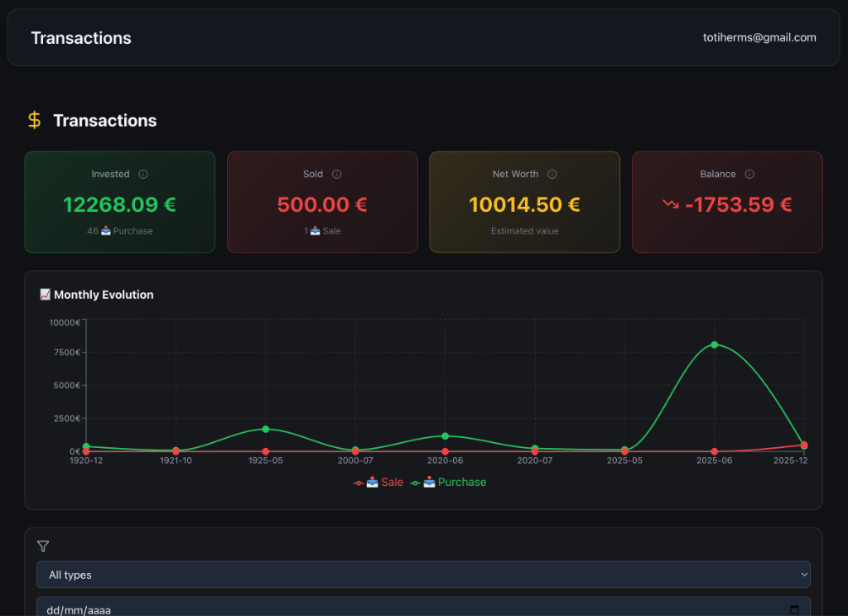Select the Transactions header tab
The image size is (848, 616).
coord(80,37)
